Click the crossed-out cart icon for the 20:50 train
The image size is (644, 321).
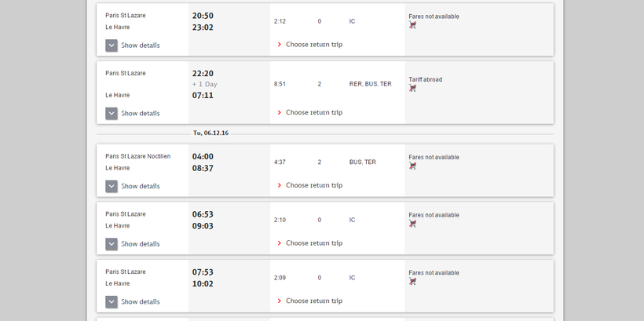coord(412,26)
